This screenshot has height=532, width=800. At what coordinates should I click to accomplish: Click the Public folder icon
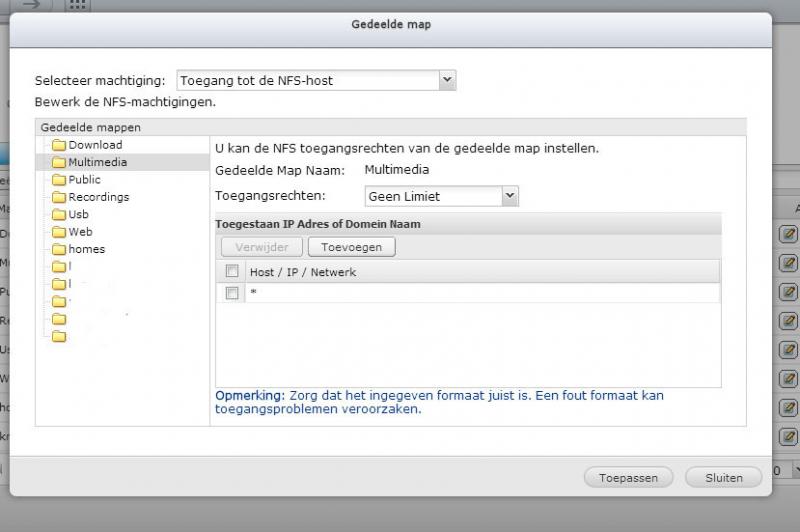tap(59, 180)
